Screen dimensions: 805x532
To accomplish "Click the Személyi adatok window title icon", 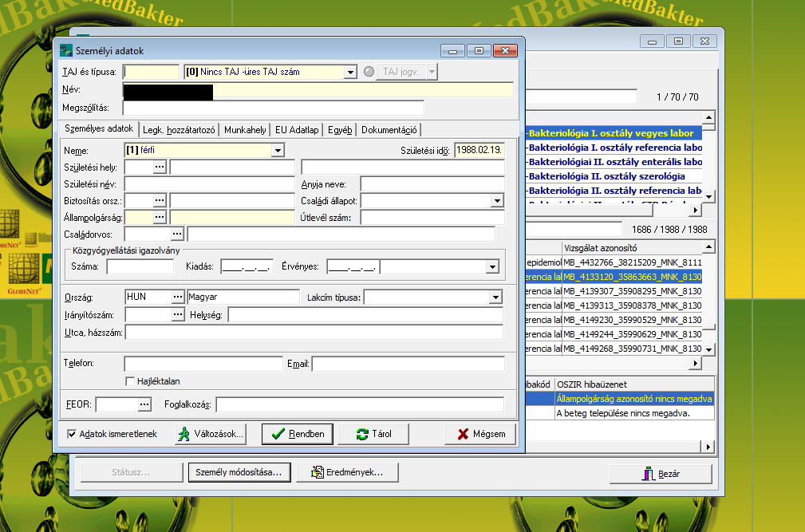I will (66, 50).
